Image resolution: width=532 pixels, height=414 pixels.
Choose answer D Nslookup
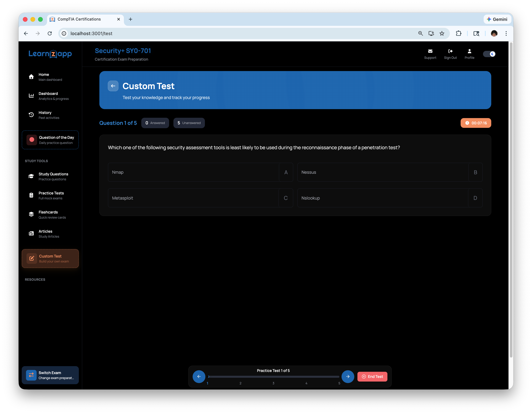(390, 198)
